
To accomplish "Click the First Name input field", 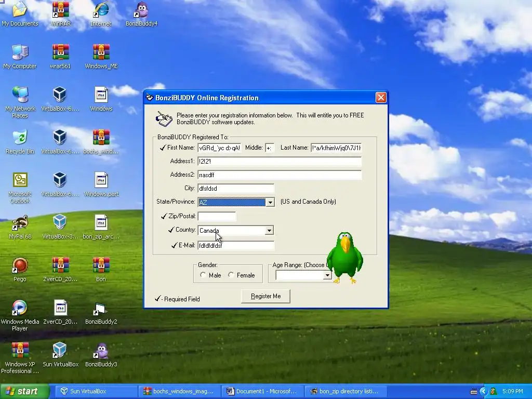I will pyautogui.click(x=220, y=148).
